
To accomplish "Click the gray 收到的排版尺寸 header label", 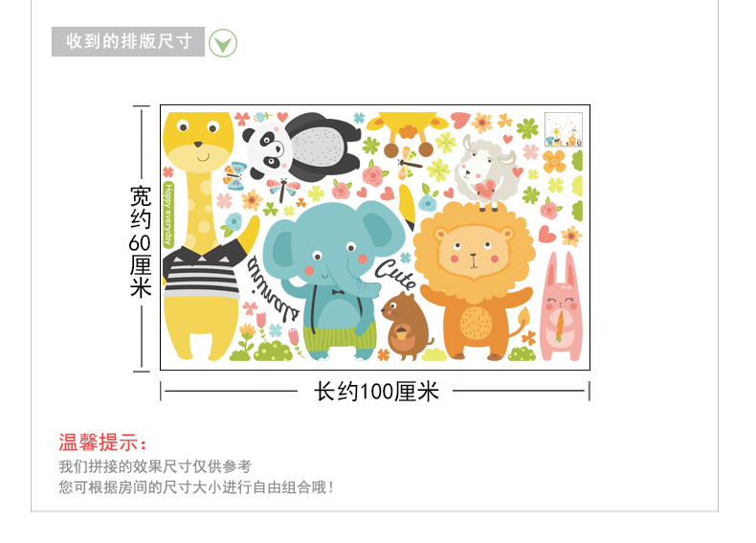I will [128, 41].
